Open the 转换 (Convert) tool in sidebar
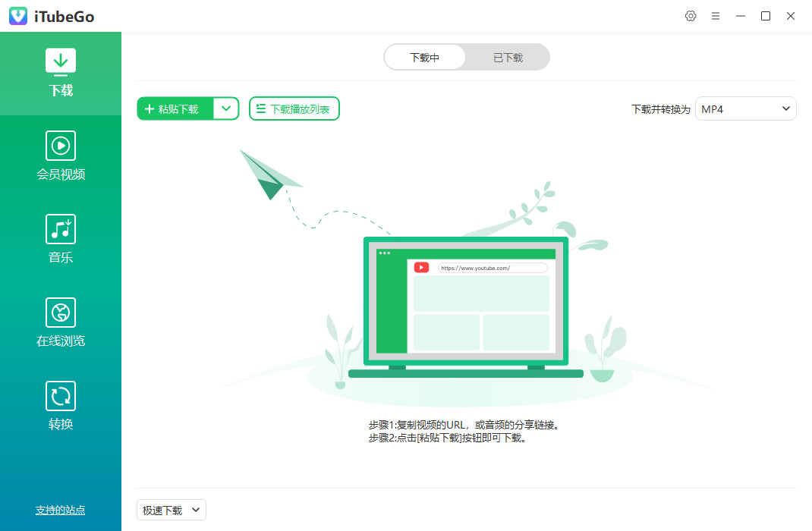The width and height of the screenshot is (812, 531). click(x=60, y=406)
